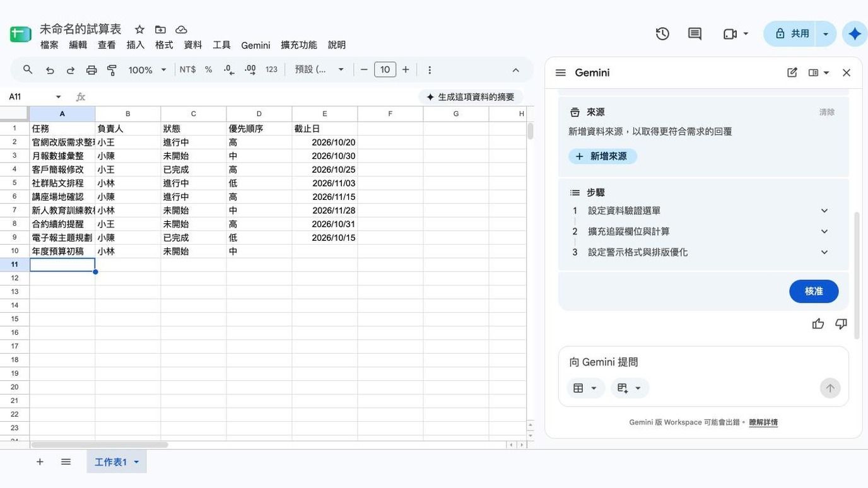Show the all sheets list
This screenshot has width=868, height=488.
coord(66,462)
